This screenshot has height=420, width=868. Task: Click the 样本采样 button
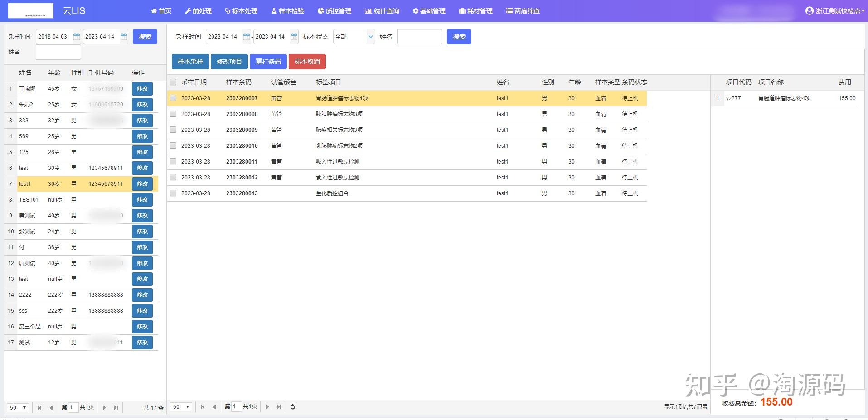[x=190, y=62]
